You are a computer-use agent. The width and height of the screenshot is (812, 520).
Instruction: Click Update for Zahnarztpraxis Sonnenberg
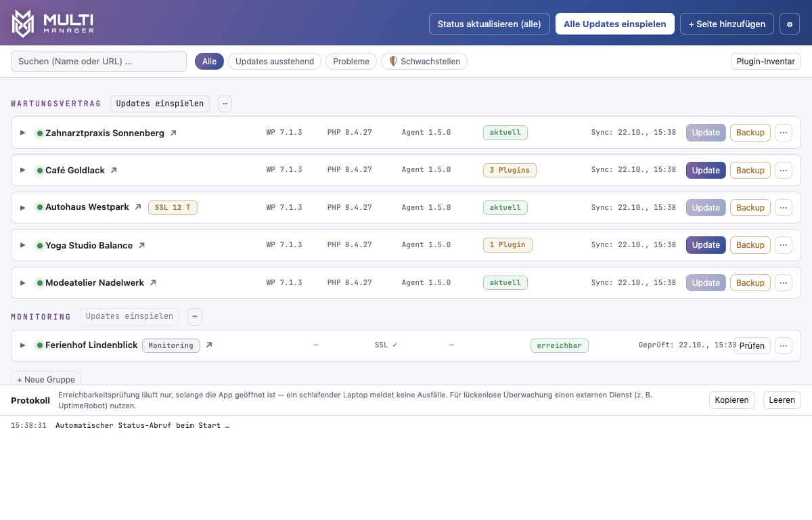pos(706,133)
